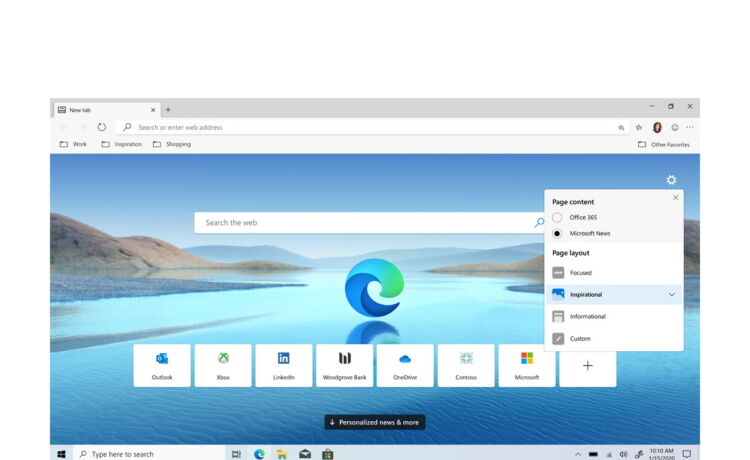Open the Inspiration favorites folder
The height and width of the screenshot is (460, 750).
click(x=121, y=144)
